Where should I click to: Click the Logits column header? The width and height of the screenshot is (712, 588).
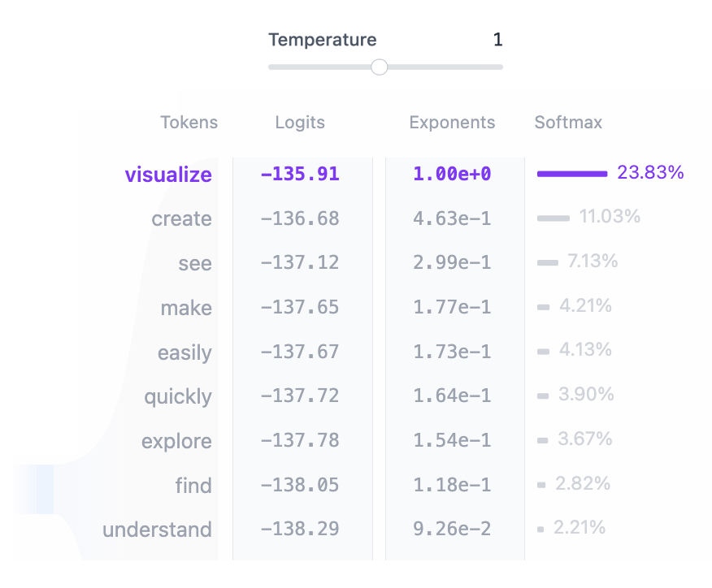tap(300, 123)
